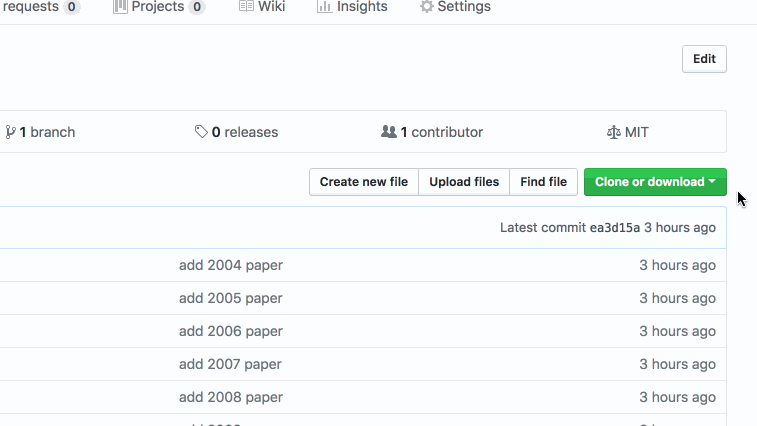
Task: Click the Settings gear icon
Action: (x=426, y=6)
